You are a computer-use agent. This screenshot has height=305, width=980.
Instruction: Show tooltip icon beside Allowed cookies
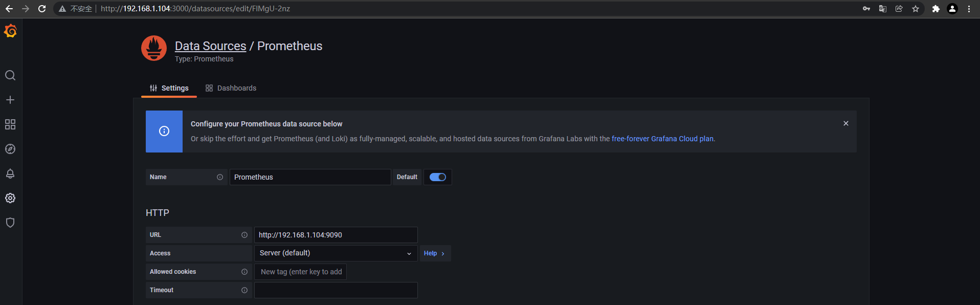[244, 272]
